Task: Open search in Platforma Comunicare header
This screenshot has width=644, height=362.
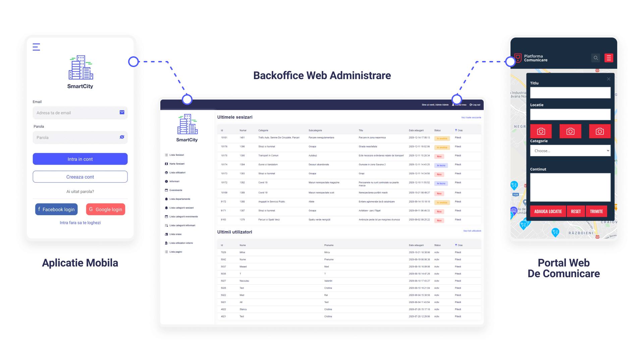Action: tap(596, 58)
